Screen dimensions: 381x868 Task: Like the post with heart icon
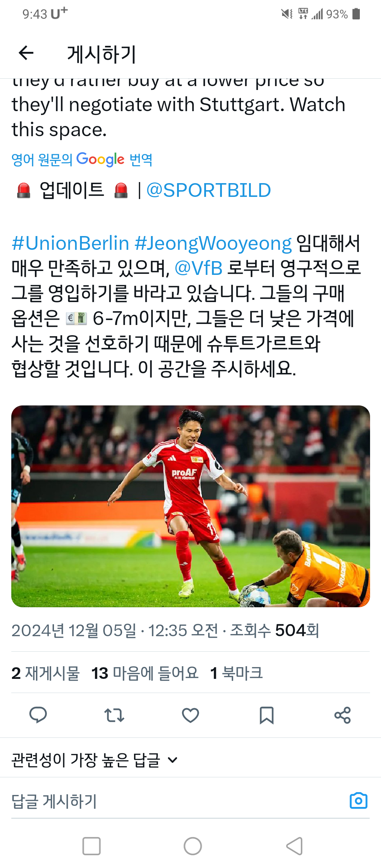tap(190, 715)
